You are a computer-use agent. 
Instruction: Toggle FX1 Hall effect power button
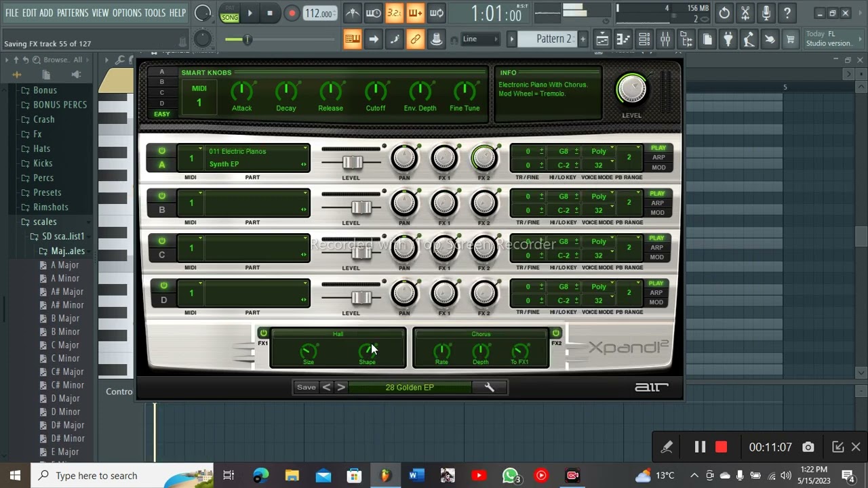point(263,333)
